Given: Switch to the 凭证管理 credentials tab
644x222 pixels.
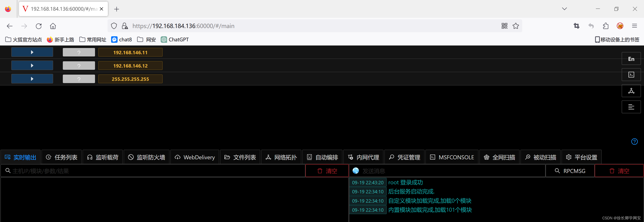Looking at the screenshot, I should tap(404, 157).
